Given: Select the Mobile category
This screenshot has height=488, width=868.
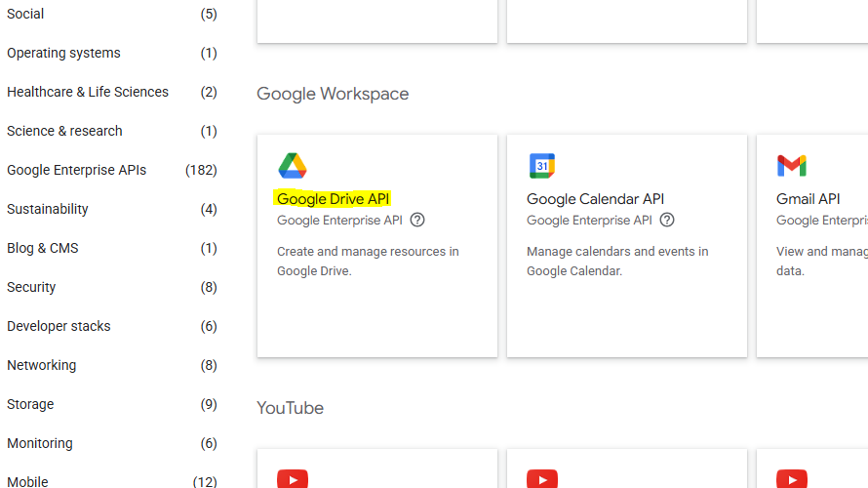Looking at the screenshot, I should (27, 481).
